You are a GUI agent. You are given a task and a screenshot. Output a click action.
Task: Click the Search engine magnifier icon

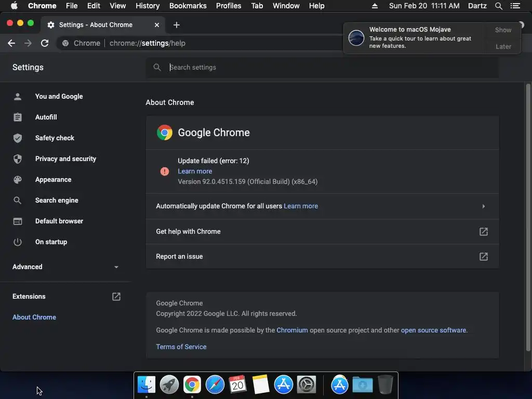click(x=18, y=201)
